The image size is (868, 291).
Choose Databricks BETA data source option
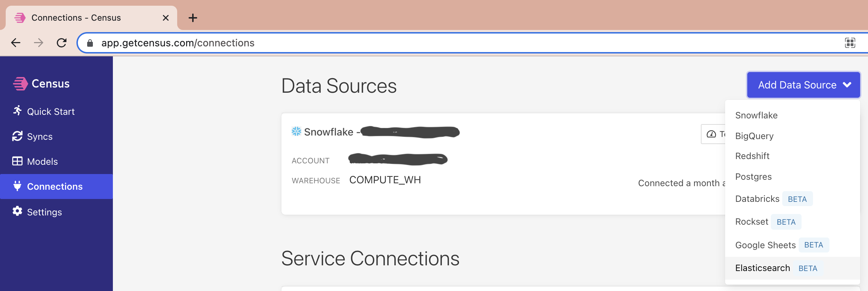pos(757,199)
